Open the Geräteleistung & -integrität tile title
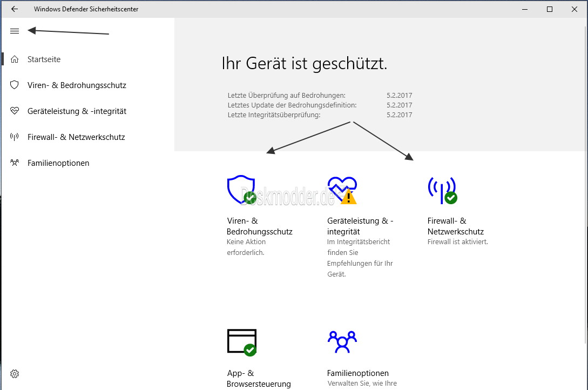The width and height of the screenshot is (588, 390). click(x=360, y=226)
